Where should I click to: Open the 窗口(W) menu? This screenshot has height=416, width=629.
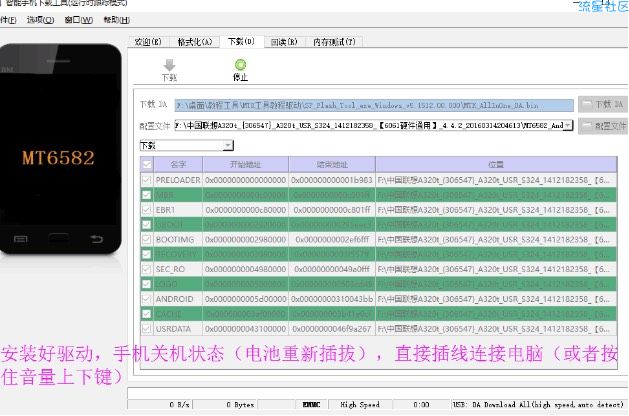click(x=79, y=20)
